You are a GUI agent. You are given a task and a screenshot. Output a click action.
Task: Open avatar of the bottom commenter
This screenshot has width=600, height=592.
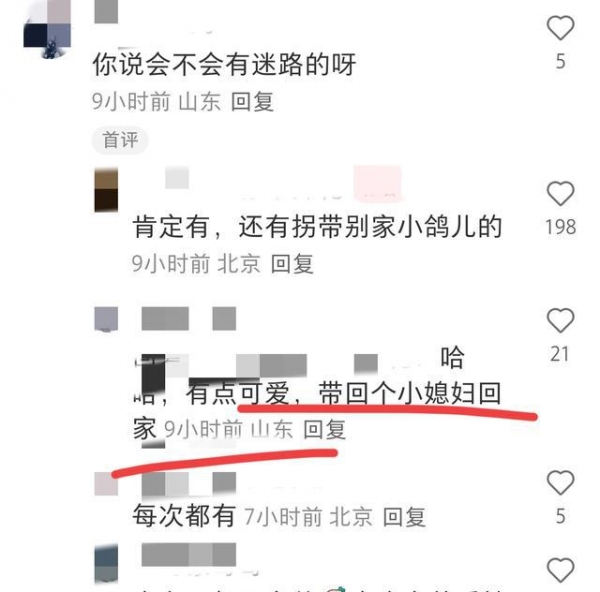(x=106, y=564)
